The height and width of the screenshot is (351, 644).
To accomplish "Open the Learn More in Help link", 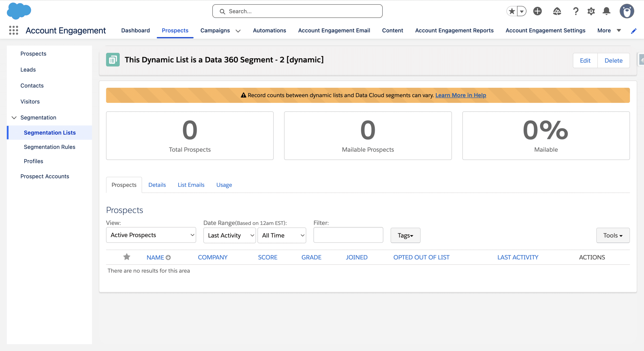I will [461, 95].
